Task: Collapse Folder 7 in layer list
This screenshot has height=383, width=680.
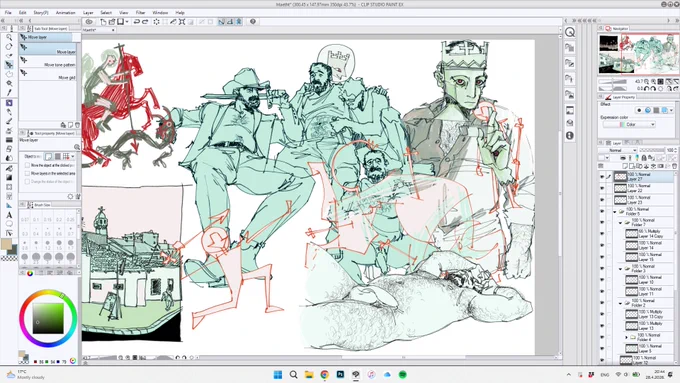Action: [620, 223]
